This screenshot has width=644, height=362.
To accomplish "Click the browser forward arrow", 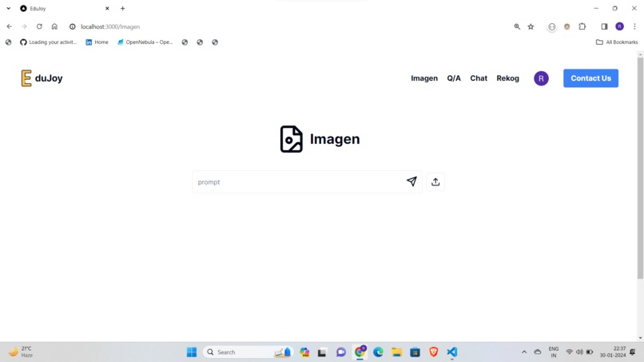I will coord(24,26).
